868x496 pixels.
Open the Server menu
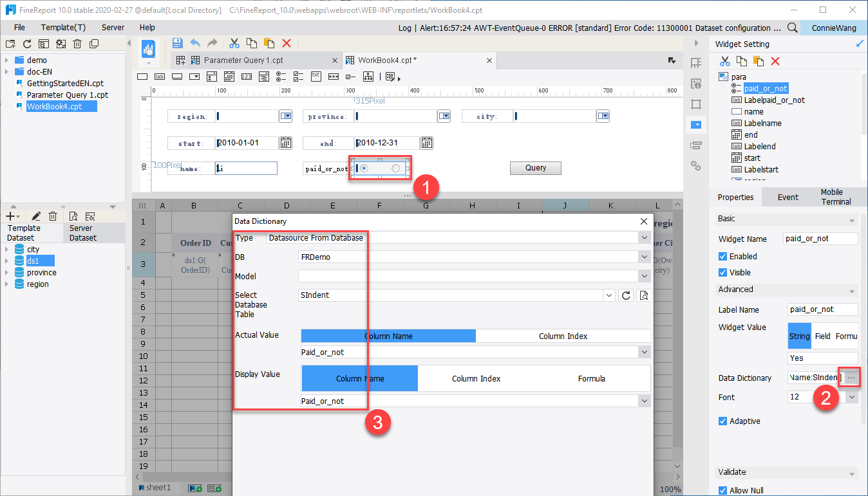[113, 28]
